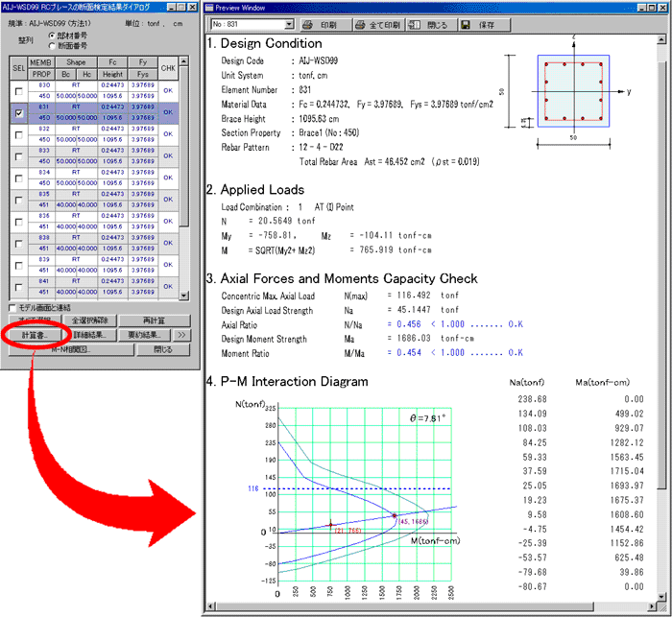The width and height of the screenshot is (672, 617).
Task: Click the Na value 238.68 in table
Action: click(x=532, y=399)
